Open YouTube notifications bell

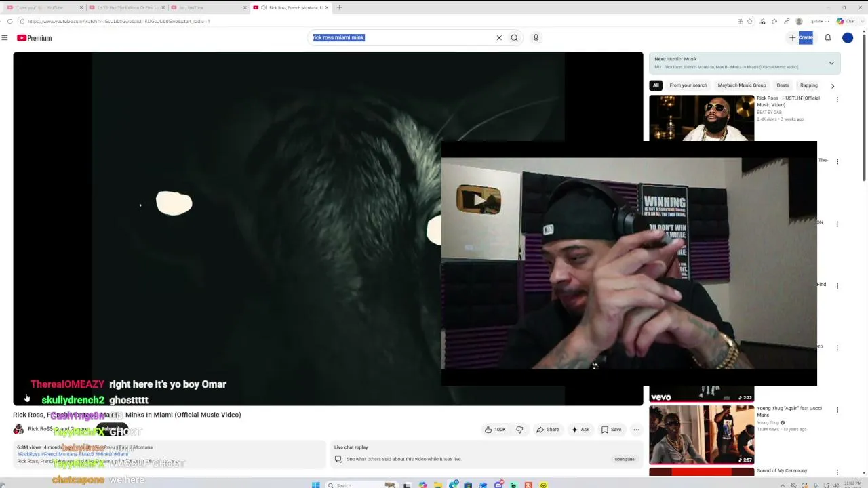(x=828, y=38)
